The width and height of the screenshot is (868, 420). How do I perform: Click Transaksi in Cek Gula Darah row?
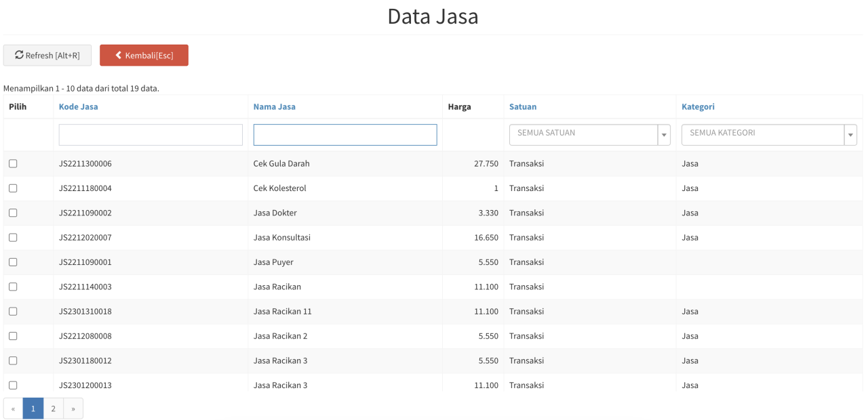(x=527, y=164)
